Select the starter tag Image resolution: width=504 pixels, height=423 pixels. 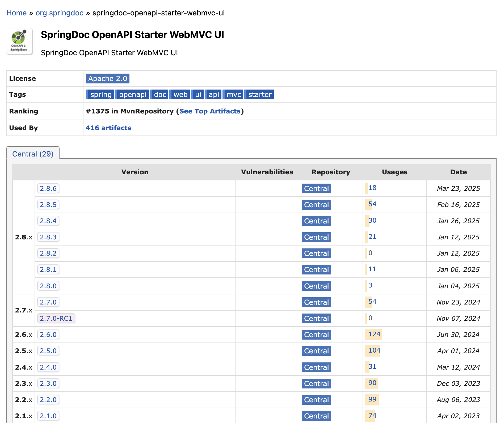[259, 94]
